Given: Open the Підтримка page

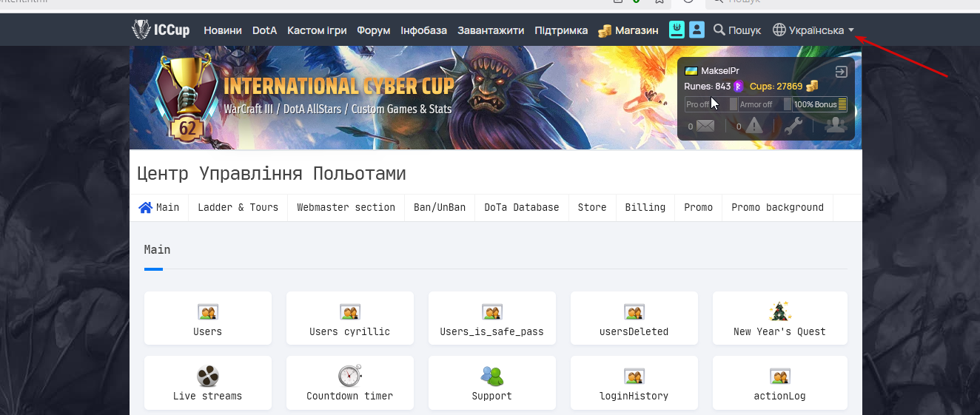Looking at the screenshot, I should [x=561, y=30].
